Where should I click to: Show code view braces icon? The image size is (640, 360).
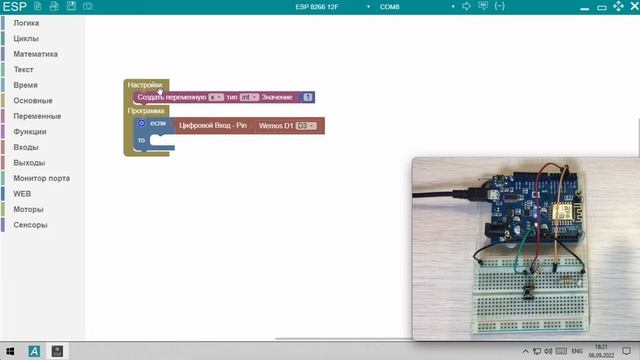500,6
